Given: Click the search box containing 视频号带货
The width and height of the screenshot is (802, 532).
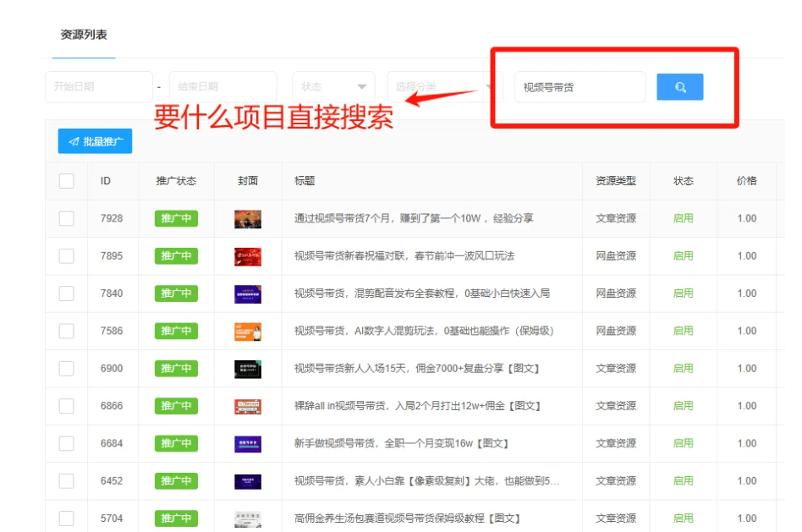Looking at the screenshot, I should pyautogui.click(x=580, y=87).
